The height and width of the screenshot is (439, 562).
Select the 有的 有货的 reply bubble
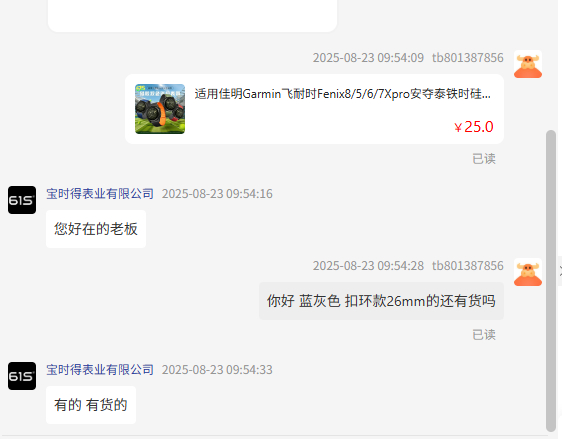(91, 405)
